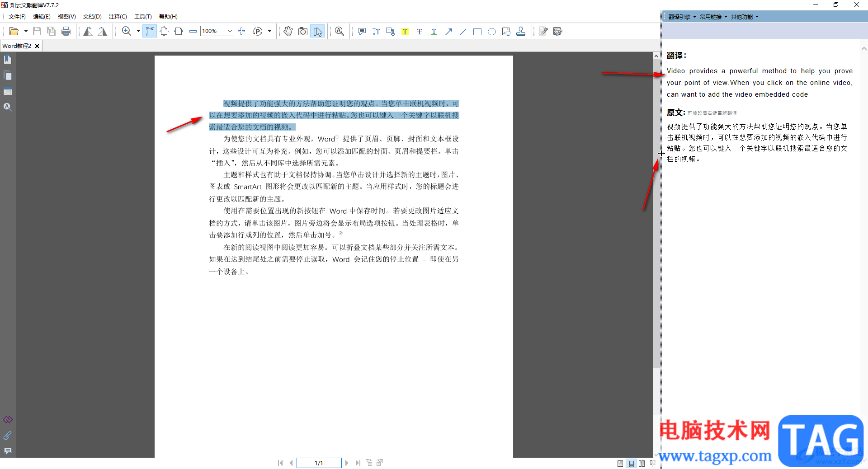Toggle actual size page view
This screenshot has width=868, height=469.
coord(150,31)
